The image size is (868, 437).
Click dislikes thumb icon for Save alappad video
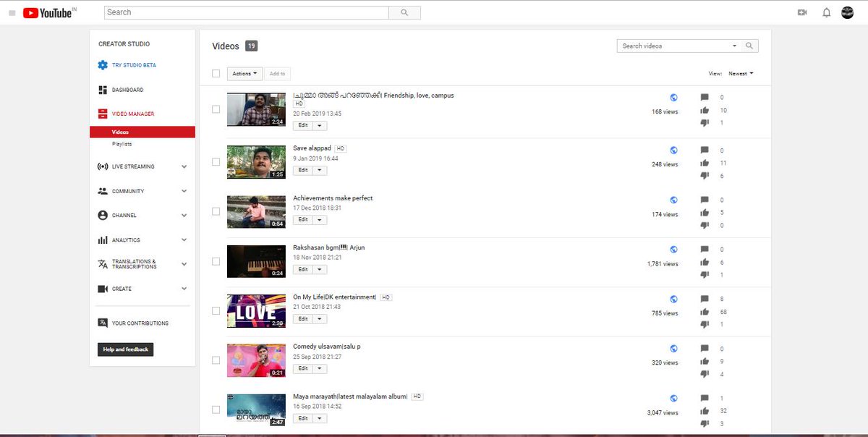coord(705,176)
